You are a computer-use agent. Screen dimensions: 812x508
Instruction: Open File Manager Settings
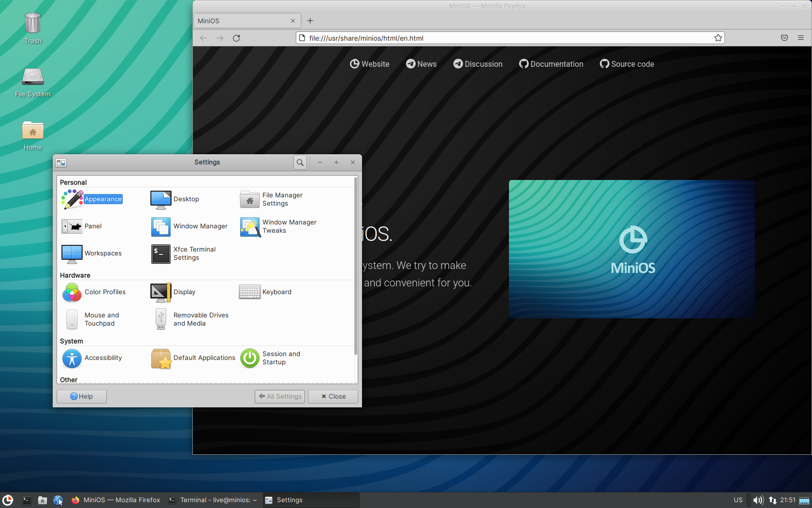click(271, 199)
